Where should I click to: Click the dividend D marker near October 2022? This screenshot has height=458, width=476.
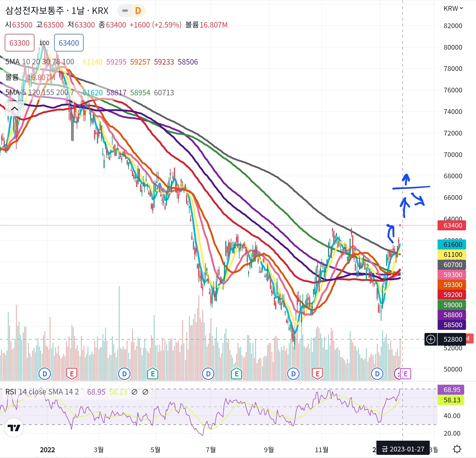(x=293, y=374)
